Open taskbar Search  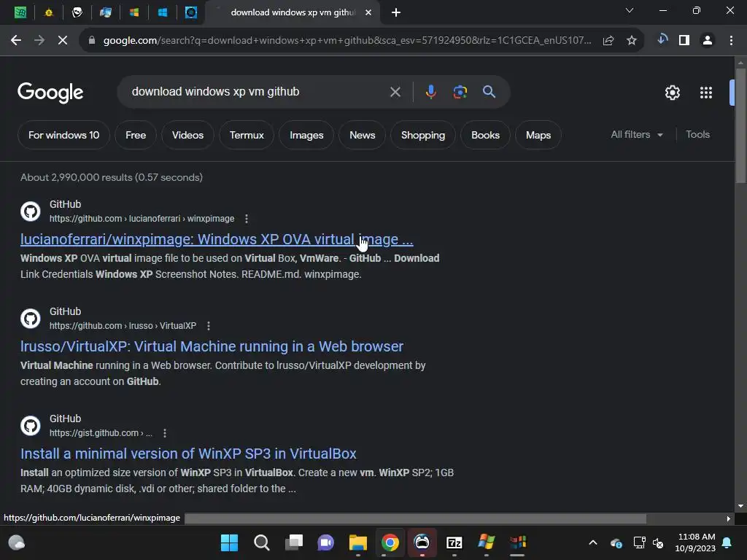pos(262,542)
